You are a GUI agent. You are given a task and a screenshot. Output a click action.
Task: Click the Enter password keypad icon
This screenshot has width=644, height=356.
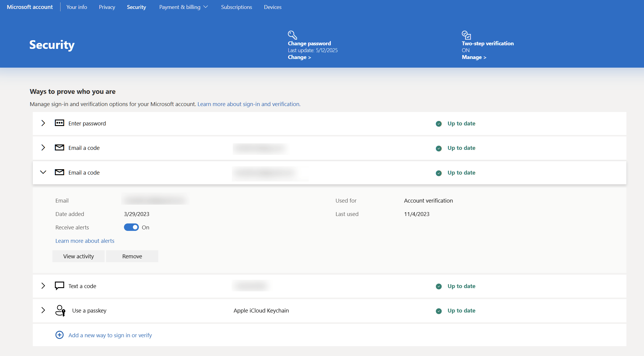click(x=59, y=123)
